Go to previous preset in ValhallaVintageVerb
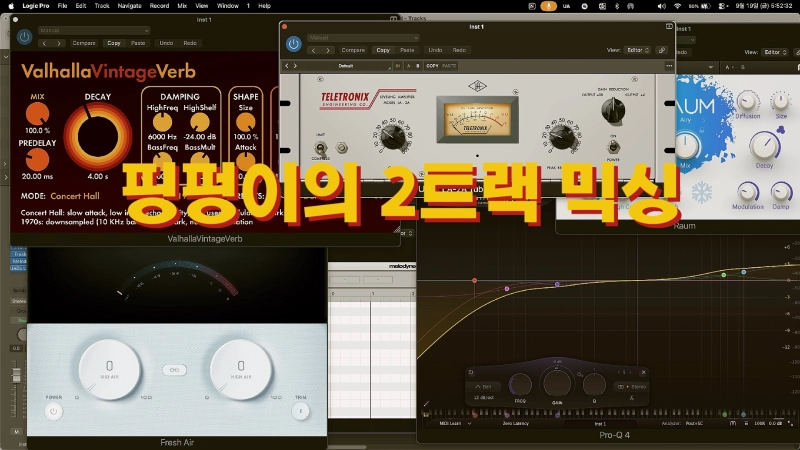The image size is (800, 450). [x=44, y=43]
